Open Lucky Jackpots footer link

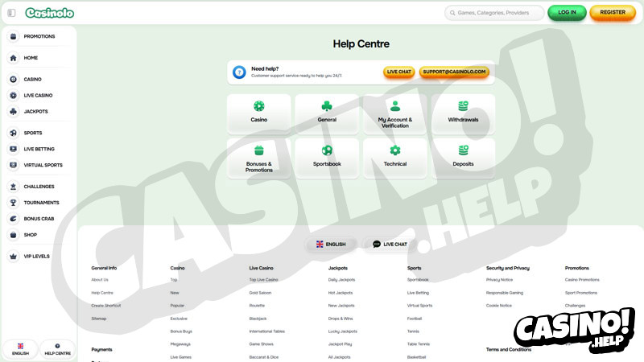click(343, 331)
